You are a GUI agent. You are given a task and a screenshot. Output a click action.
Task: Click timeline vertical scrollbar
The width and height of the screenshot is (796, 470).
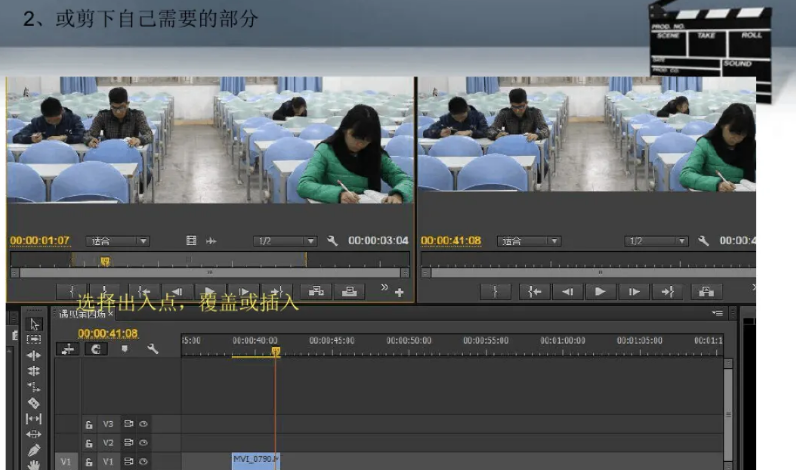pos(728,414)
